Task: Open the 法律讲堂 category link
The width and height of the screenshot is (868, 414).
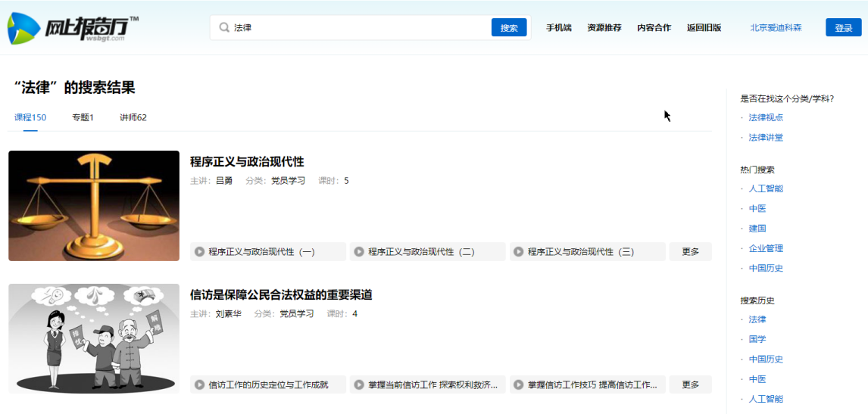Action: [767, 137]
